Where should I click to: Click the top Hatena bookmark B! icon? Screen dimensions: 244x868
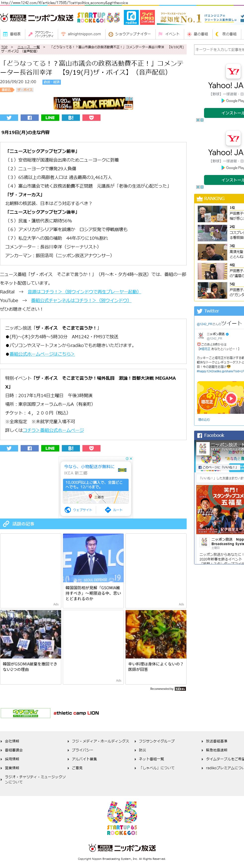coord(71,118)
